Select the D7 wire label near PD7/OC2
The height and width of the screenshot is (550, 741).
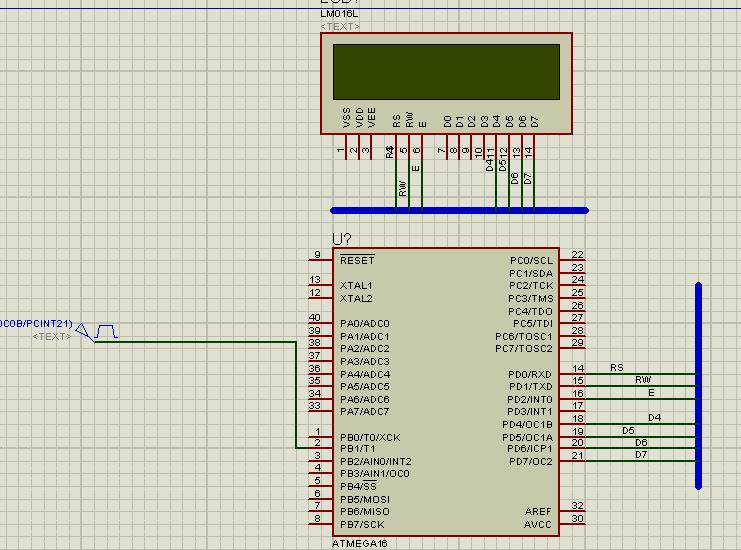[x=641, y=455]
